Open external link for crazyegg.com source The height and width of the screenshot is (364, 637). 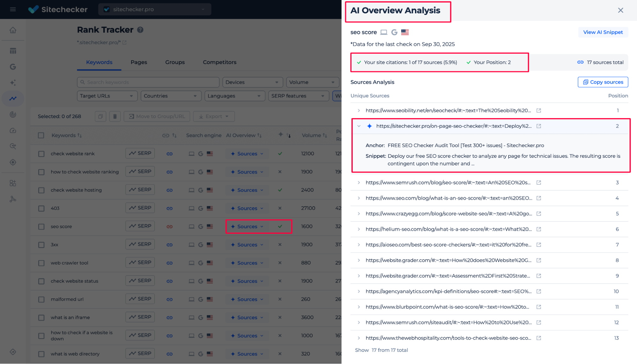539,214
